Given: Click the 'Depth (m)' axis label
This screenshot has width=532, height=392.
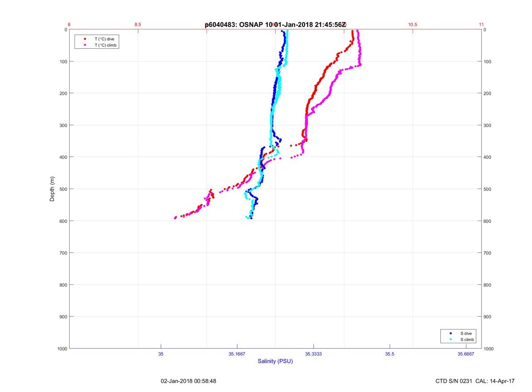Looking at the screenshot, I should click(52, 189).
